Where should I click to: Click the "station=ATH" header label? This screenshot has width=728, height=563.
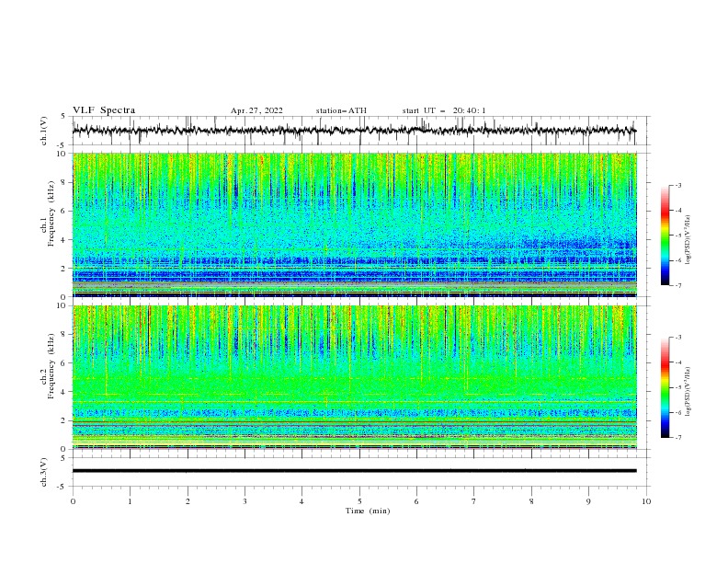(x=341, y=110)
